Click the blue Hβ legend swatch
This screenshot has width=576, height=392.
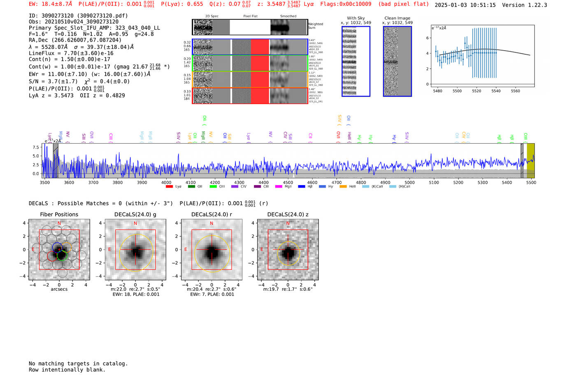pos(302,187)
